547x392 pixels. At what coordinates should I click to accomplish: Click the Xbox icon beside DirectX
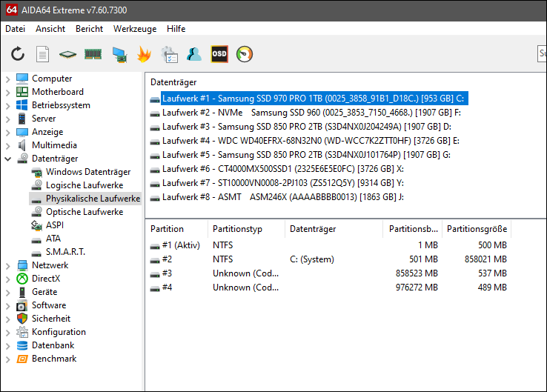(x=22, y=279)
